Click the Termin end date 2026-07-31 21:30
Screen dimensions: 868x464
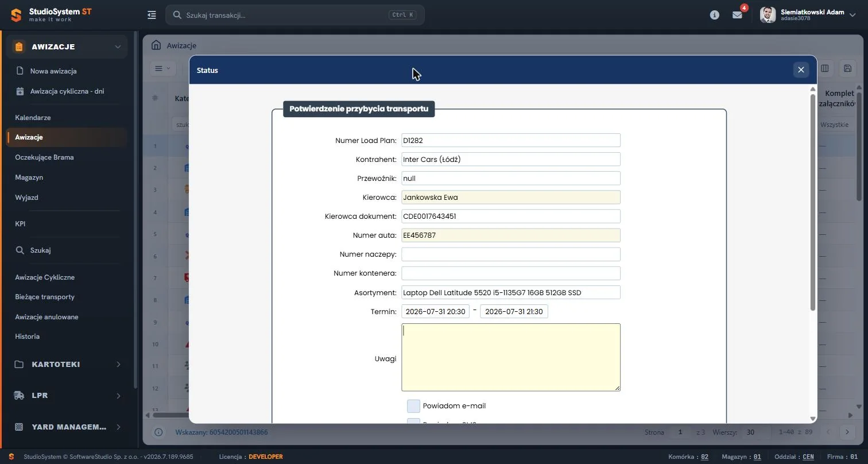tap(514, 311)
